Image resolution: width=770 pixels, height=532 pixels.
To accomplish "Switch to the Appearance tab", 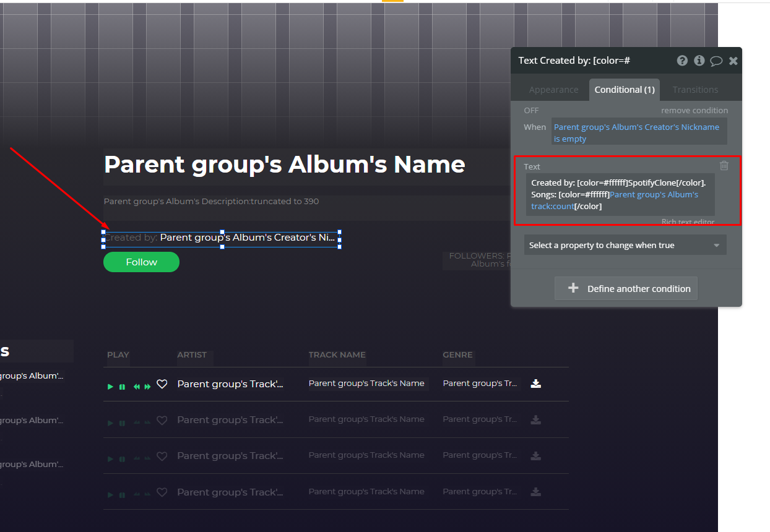I will click(x=553, y=90).
